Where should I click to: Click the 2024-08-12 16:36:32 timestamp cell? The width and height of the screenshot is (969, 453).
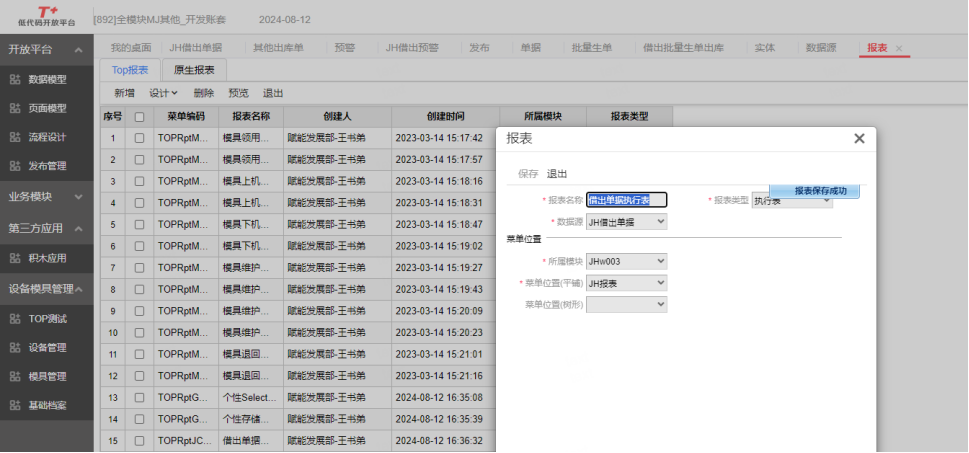pyautogui.click(x=446, y=441)
